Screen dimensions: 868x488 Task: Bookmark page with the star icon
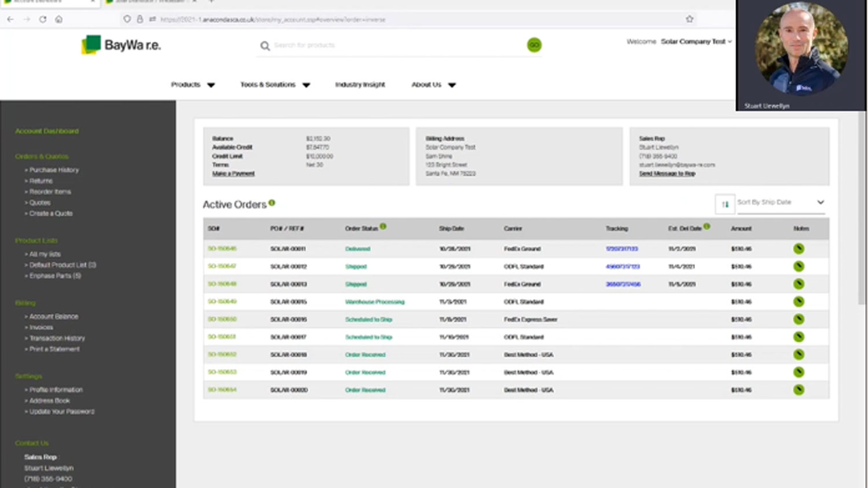click(689, 19)
